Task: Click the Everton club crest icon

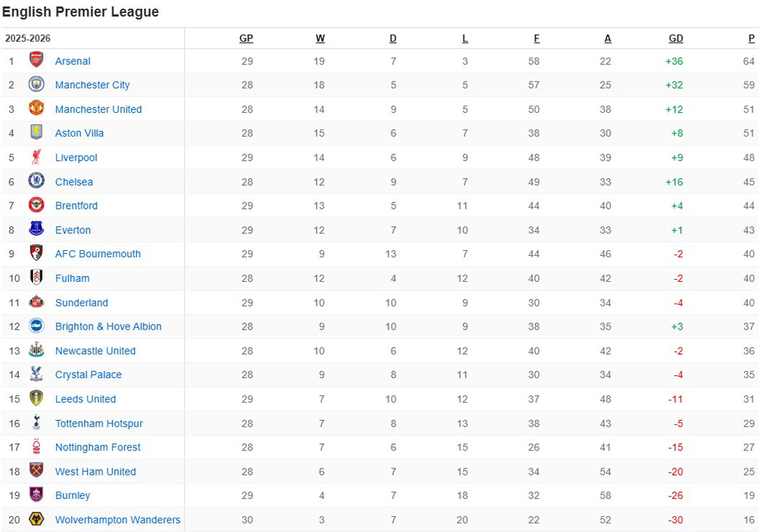Action: [x=36, y=230]
